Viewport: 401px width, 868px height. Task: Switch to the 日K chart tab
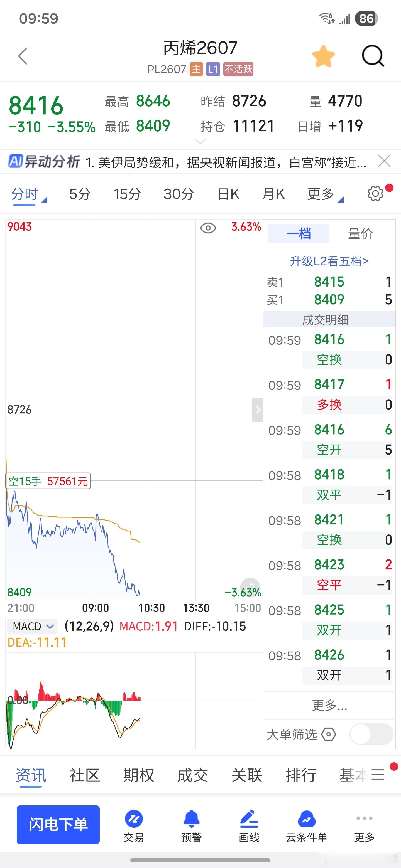[228, 194]
